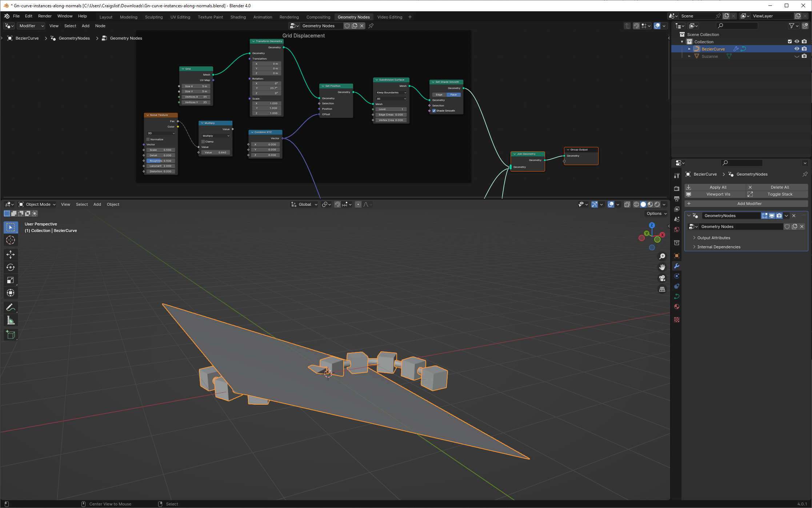Expand Output Attributes panel

[x=713, y=238]
